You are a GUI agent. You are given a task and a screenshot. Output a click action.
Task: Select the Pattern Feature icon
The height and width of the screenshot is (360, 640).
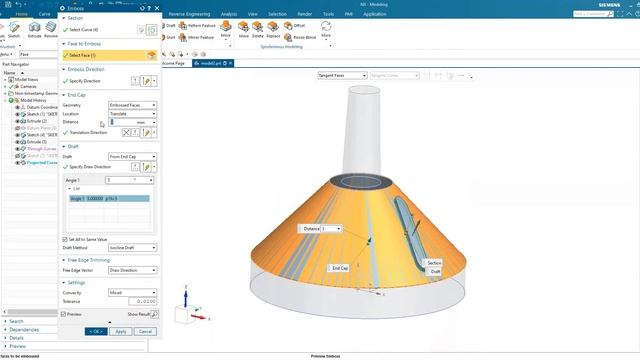183,26
